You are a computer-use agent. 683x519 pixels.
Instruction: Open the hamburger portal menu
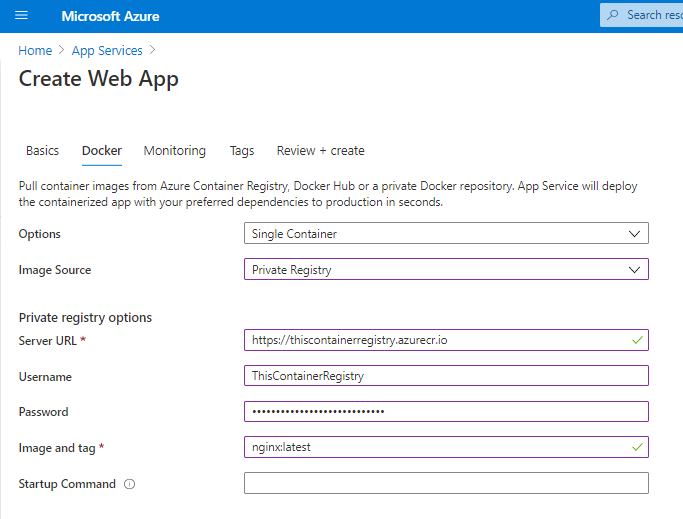21,16
